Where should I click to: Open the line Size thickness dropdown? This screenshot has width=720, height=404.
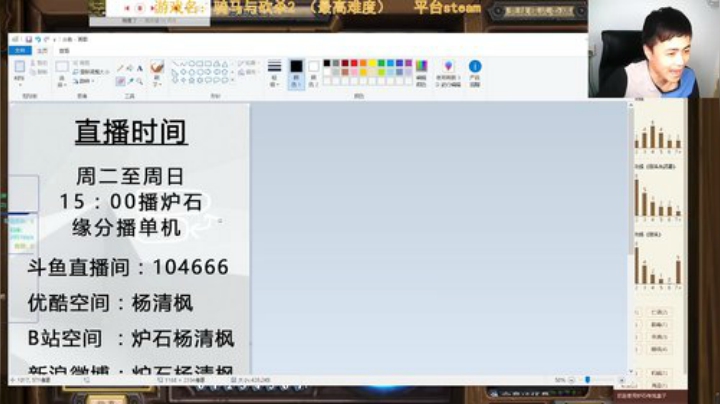(x=274, y=73)
